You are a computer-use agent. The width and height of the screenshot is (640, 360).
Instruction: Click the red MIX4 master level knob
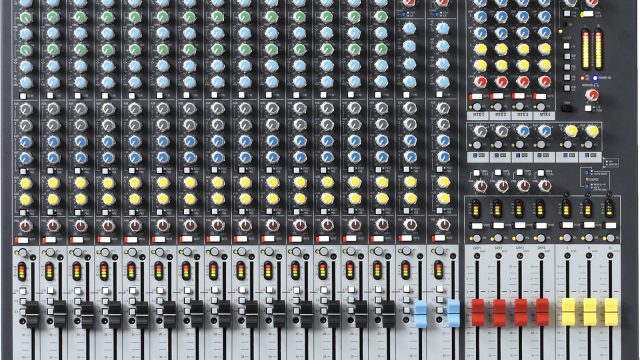pyautogui.click(x=544, y=82)
